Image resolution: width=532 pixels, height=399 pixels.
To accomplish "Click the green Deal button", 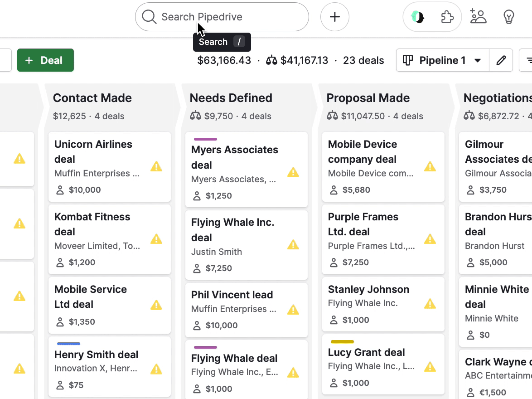I will point(45,60).
